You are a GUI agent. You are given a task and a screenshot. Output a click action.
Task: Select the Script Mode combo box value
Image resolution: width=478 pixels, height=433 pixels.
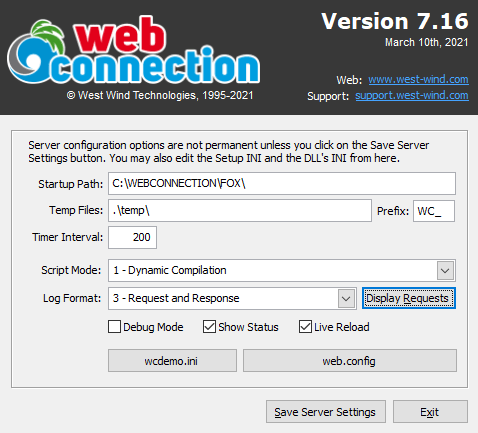tap(282, 270)
